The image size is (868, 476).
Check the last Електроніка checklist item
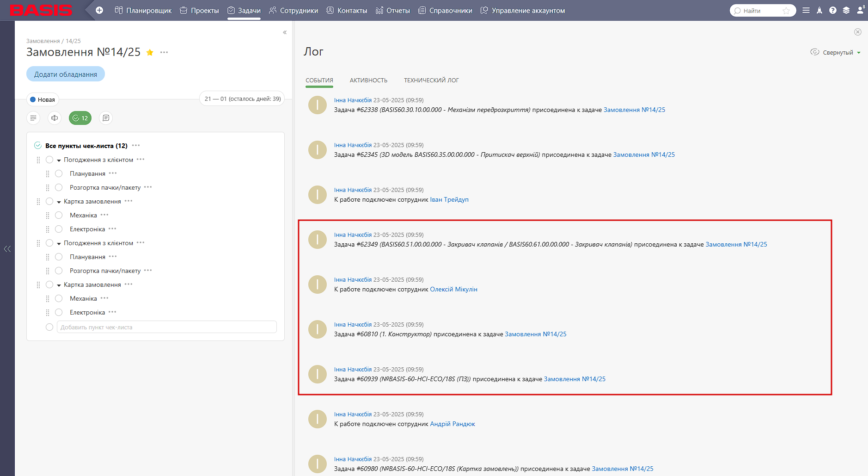[59, 312]
